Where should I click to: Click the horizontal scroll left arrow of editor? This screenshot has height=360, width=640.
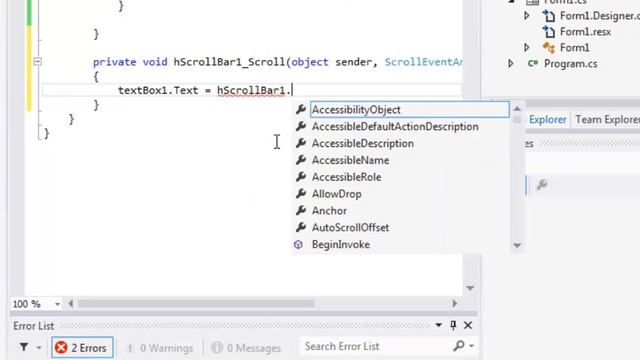pyautogui.click(x=71, y=304)
